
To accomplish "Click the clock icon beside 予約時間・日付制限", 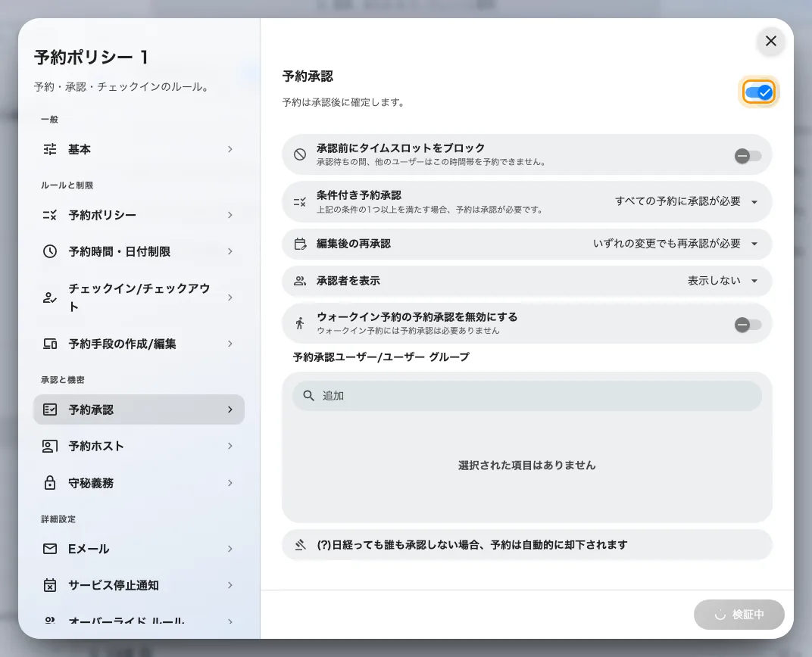I will pos(50,251).
